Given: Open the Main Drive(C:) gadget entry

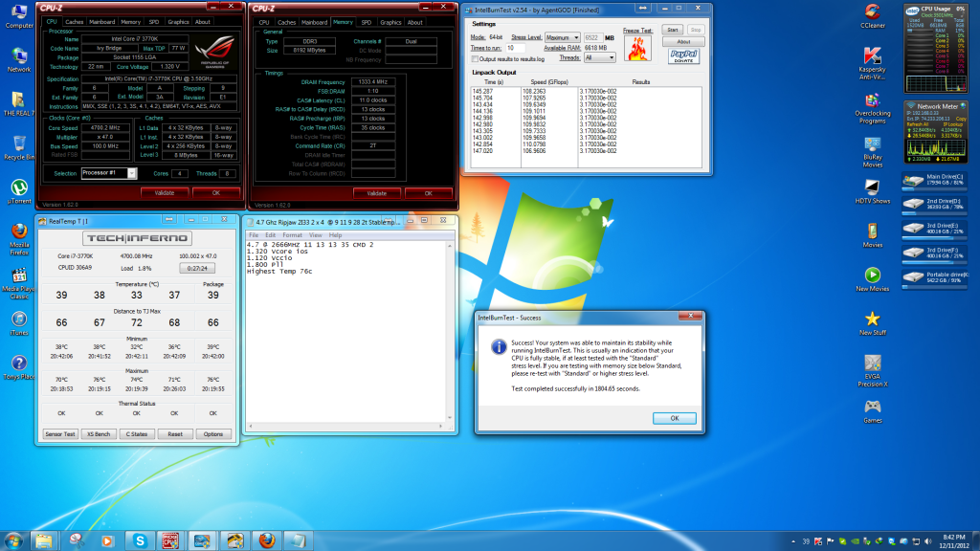Looking at the screenshot, I should (x=935, y=181).
